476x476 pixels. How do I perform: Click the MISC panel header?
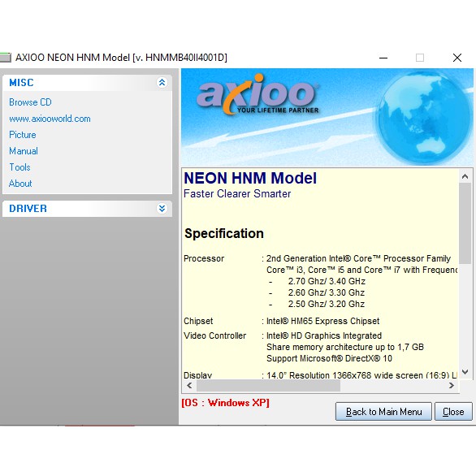click(x=87, y=83)
